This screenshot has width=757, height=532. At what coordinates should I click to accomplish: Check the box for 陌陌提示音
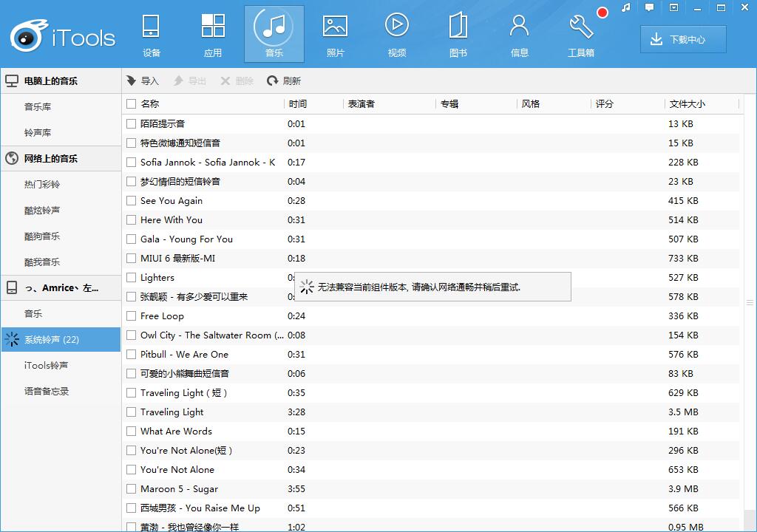click(x=131, y=124)
